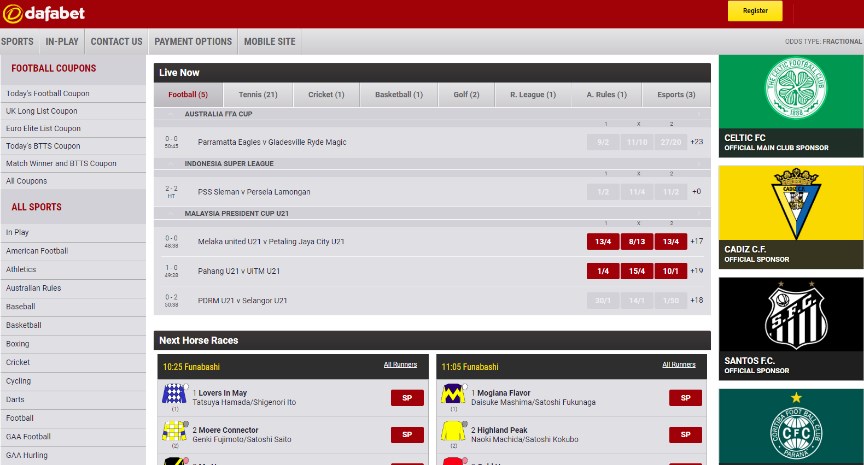Select the Golf (2) live tab
The width and height of the screenshot is (864, 465).
click(466, 94)
